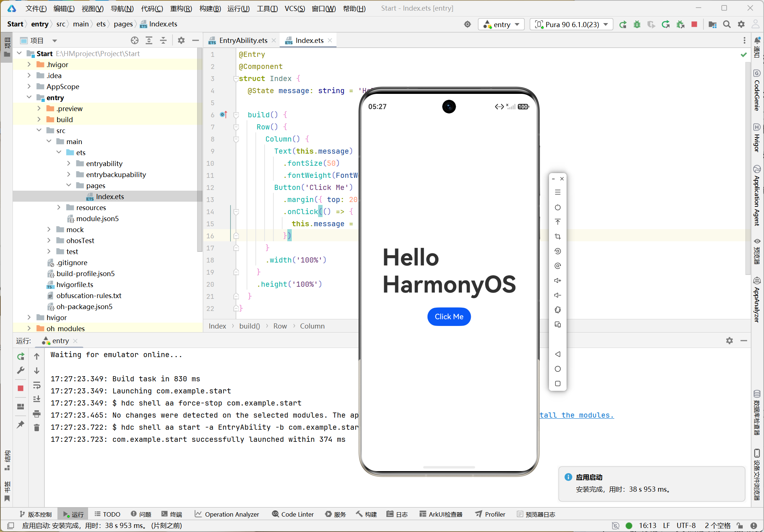Tap the Click Me button in the emulator
This screenshot has height=532, width=764.
point(449,316)
